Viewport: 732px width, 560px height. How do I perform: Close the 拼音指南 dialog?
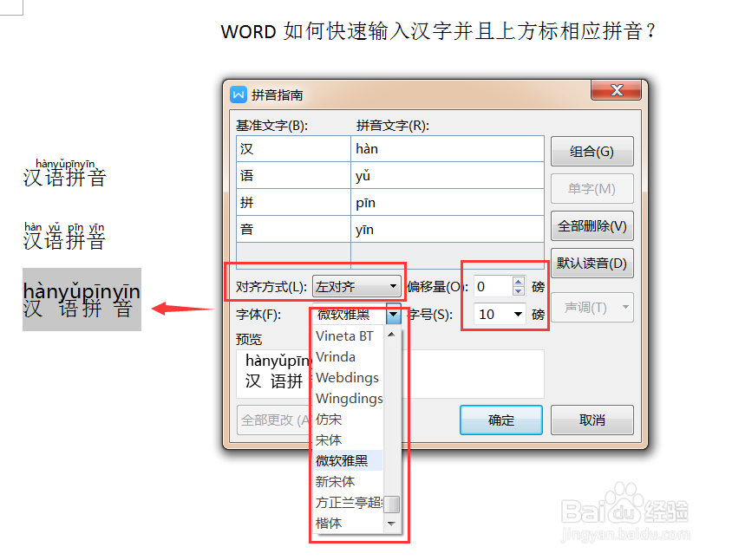point(617,90)
